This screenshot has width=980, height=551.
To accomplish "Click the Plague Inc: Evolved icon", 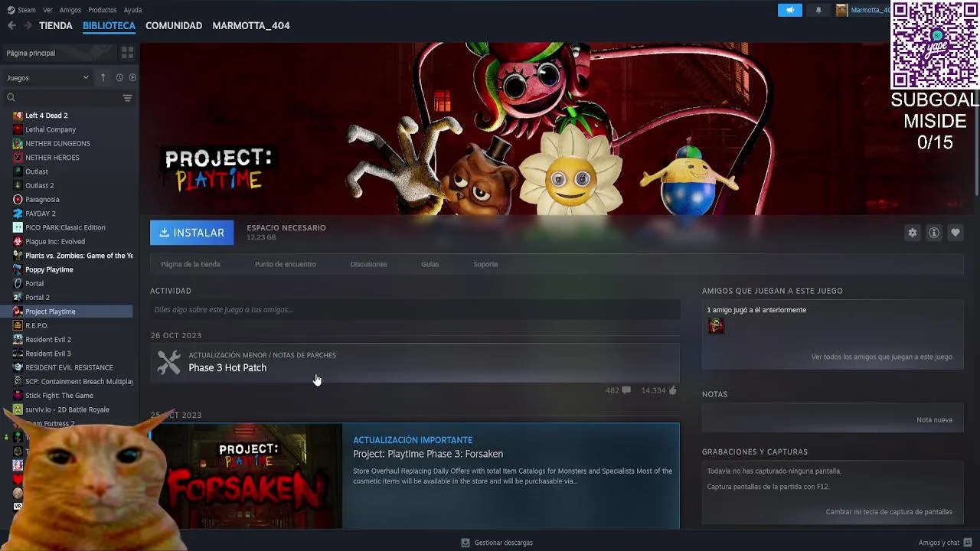I will [x=18, y=242].
